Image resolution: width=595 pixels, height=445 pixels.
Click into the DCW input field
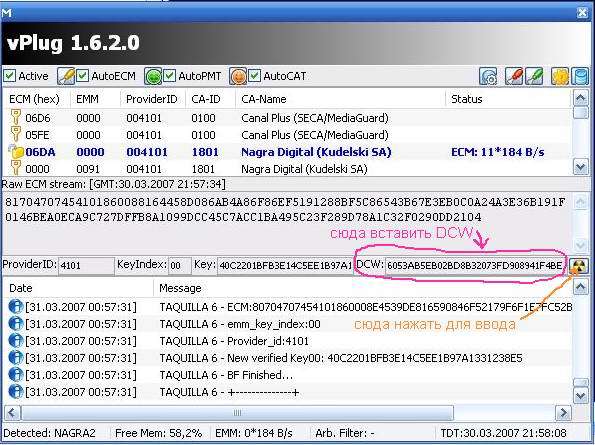pyautogui.click(x=475, y=266)
